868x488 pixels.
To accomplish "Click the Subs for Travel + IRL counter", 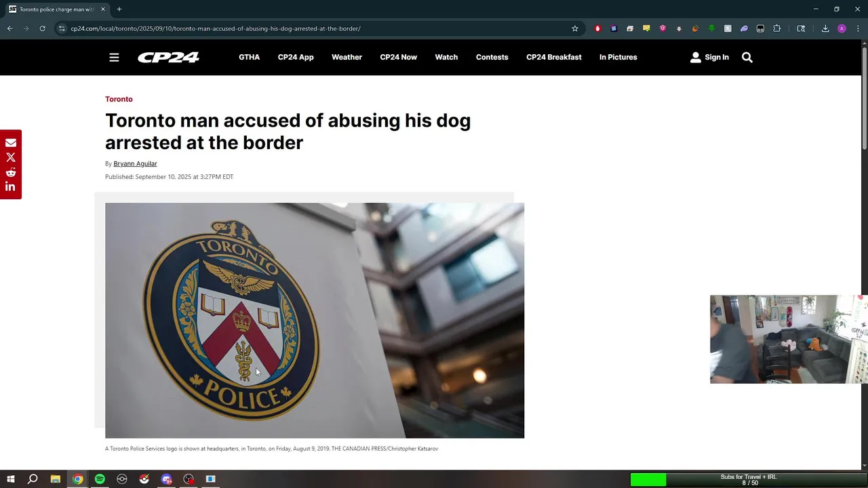I will [x=749, y=480].
